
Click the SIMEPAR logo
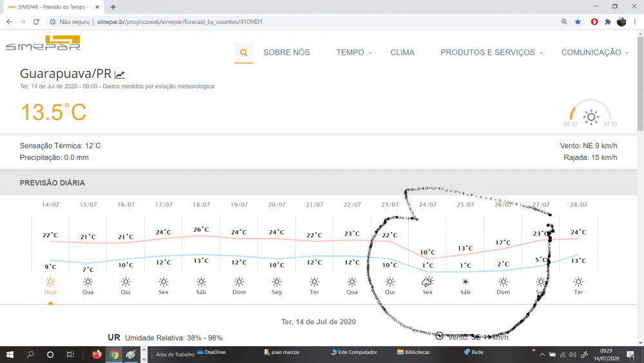click(x=43, y=44)
